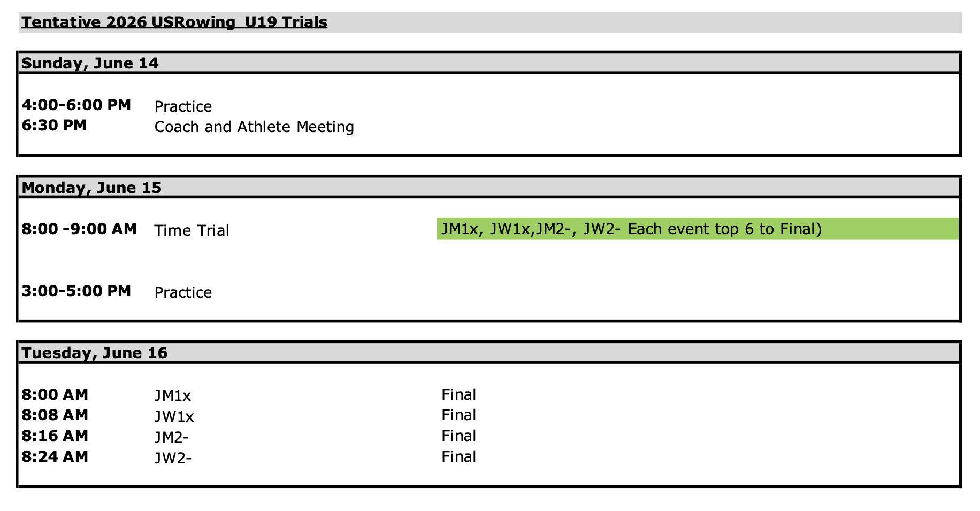This screenshot has width=980, height=511.
Task: Select the Coach and Athlete Meeting text
Action: 254,127
